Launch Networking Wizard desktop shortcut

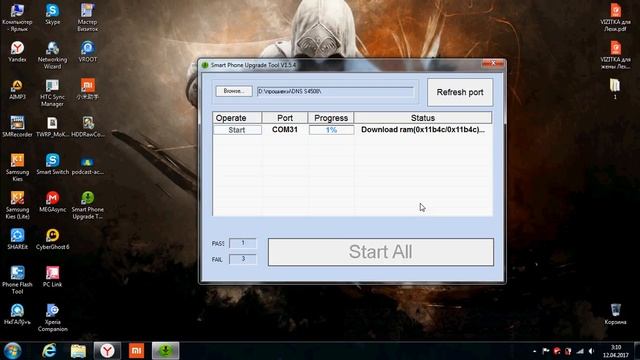point(52,55)
